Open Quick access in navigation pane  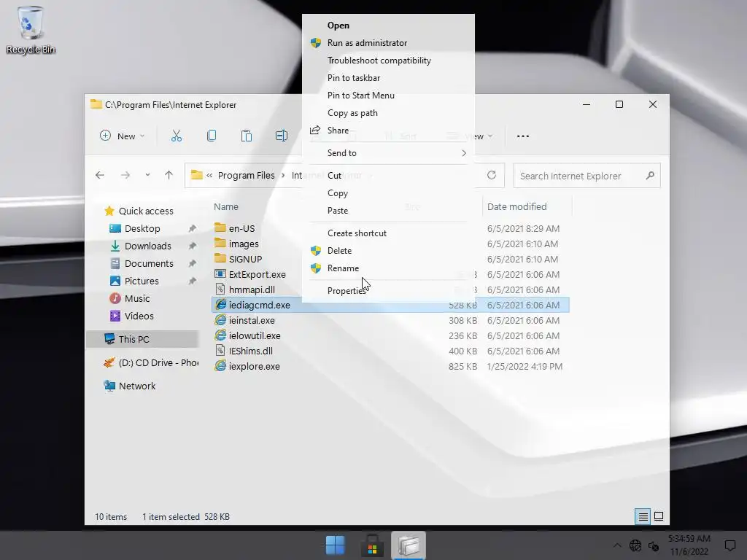coord(146,211)
